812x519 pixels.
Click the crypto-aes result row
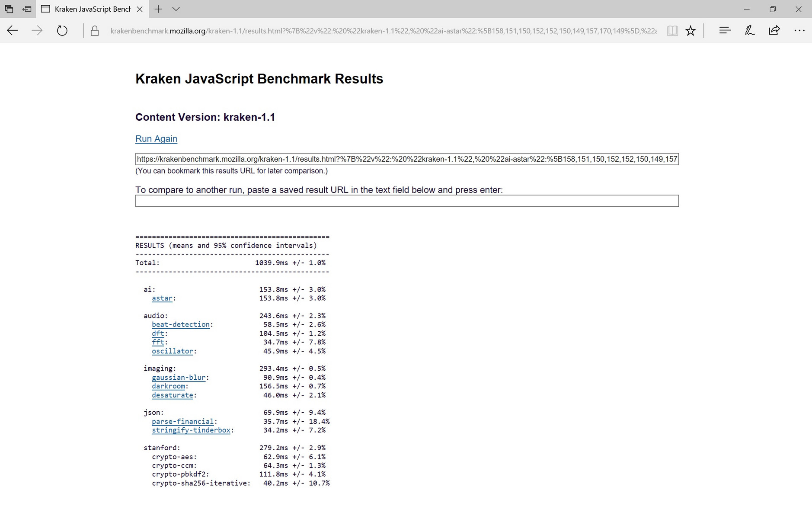tap(239, 457)
